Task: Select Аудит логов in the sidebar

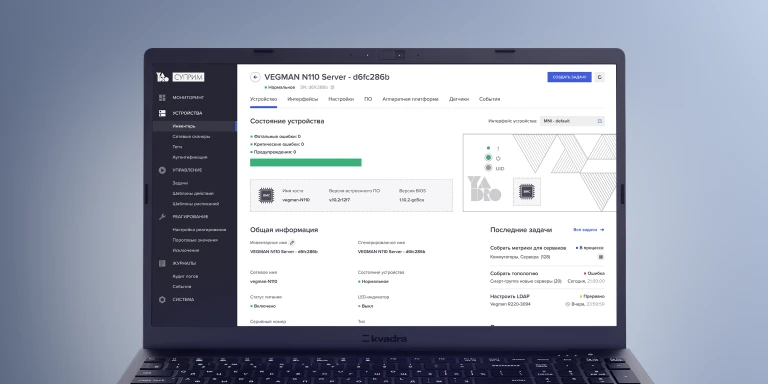Action: click(x=185, y=276)
